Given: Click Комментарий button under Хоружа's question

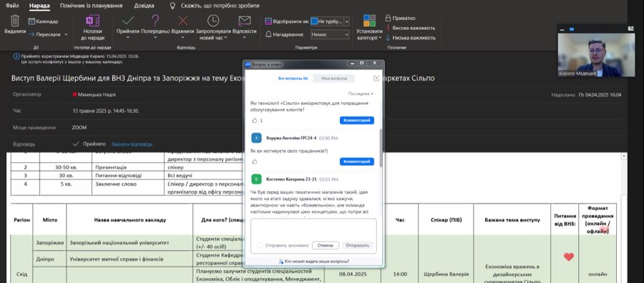Looking at the screenshot, I should (x=356, y=162).
